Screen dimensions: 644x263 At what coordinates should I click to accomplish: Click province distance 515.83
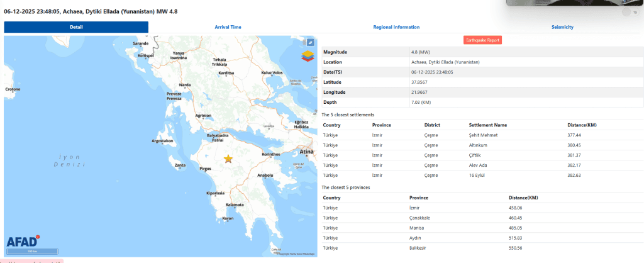pyautogui.click(x=516, y=238)
